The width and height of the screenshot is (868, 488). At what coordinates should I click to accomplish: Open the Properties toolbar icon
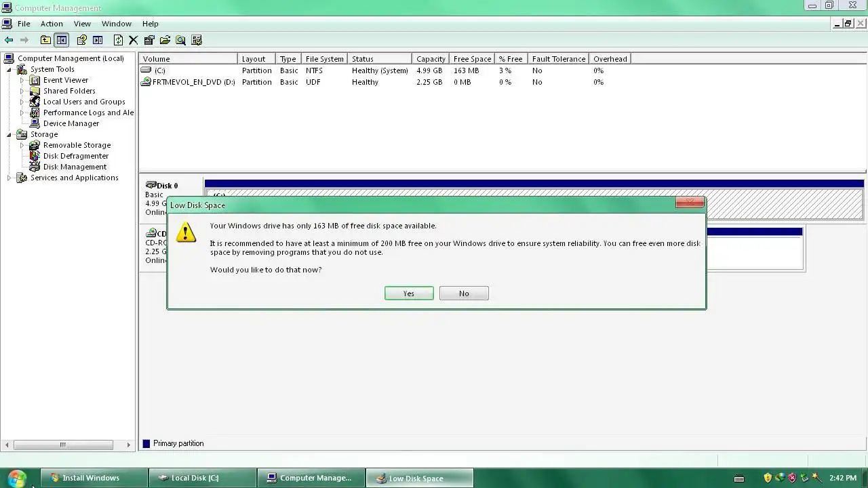click(x=149, y=41)
